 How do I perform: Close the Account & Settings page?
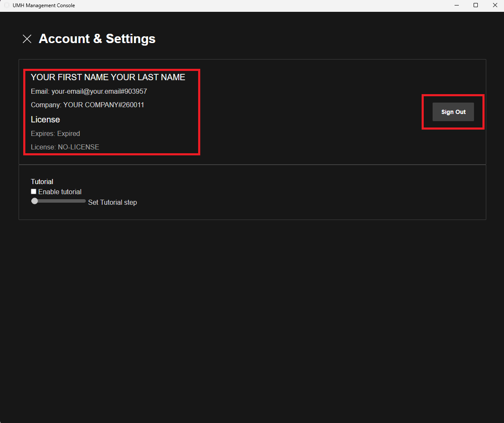pyautogui.click(x=27, y=39)
